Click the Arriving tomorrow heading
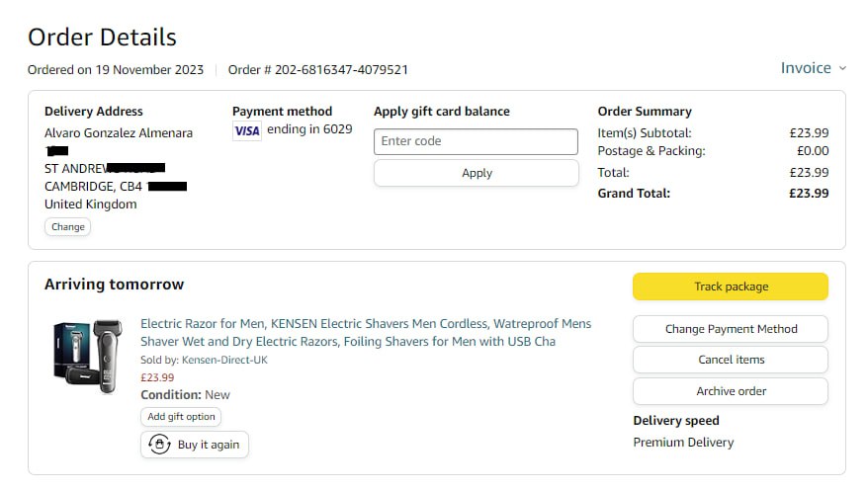868x491 pixels. pyautogui.click(x=114, y=285)
